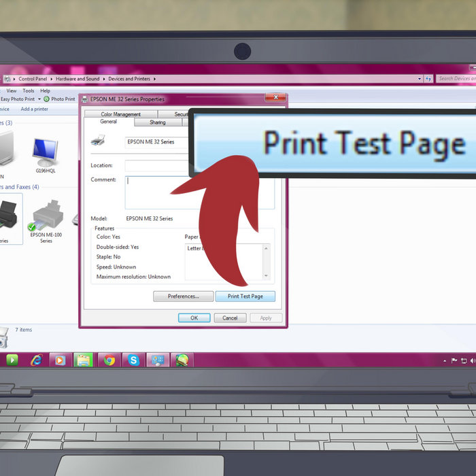Click the Search Devices field
This screenshot has height=476, width=476.
[456, 79]
